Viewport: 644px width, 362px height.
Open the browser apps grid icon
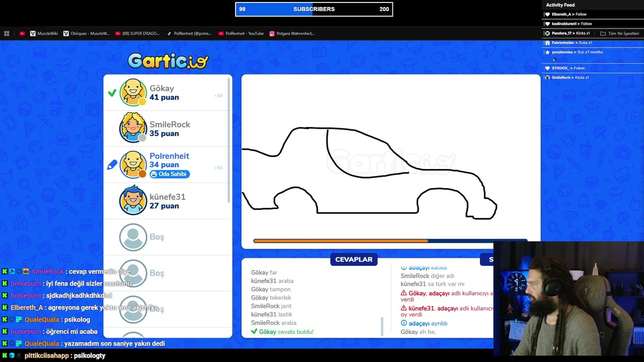point(7,34)
